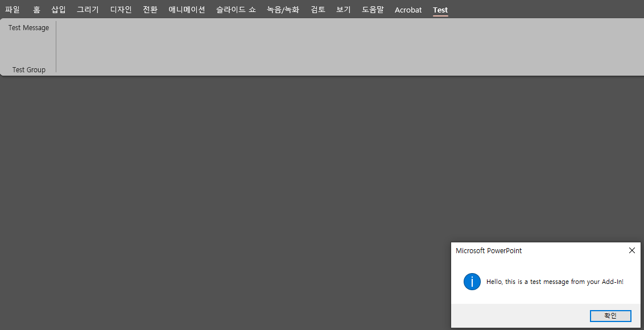Click the Microsoft PowerPoint dialog title
Screen dimensions: 644x330
click(x=489, y=251)
